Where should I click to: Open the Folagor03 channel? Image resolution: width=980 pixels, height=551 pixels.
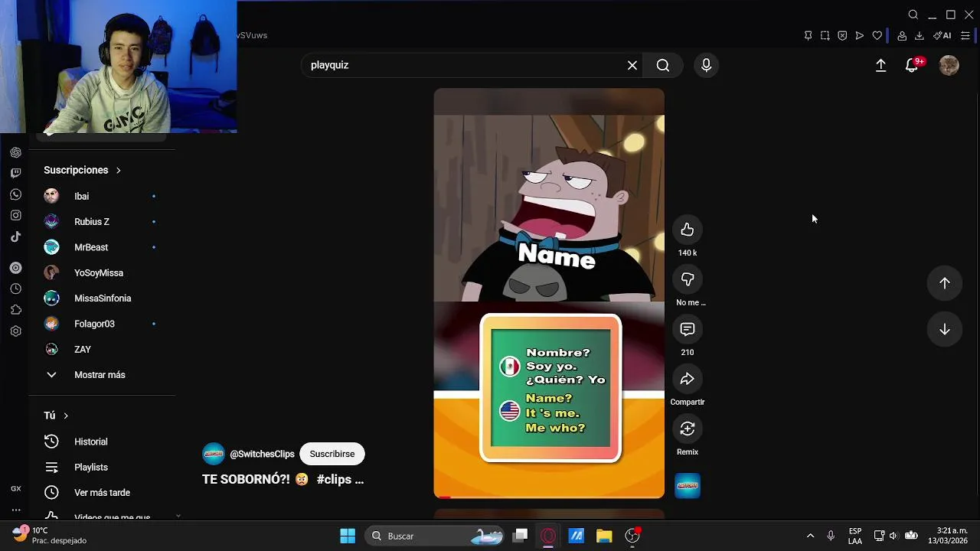(102, 324)
